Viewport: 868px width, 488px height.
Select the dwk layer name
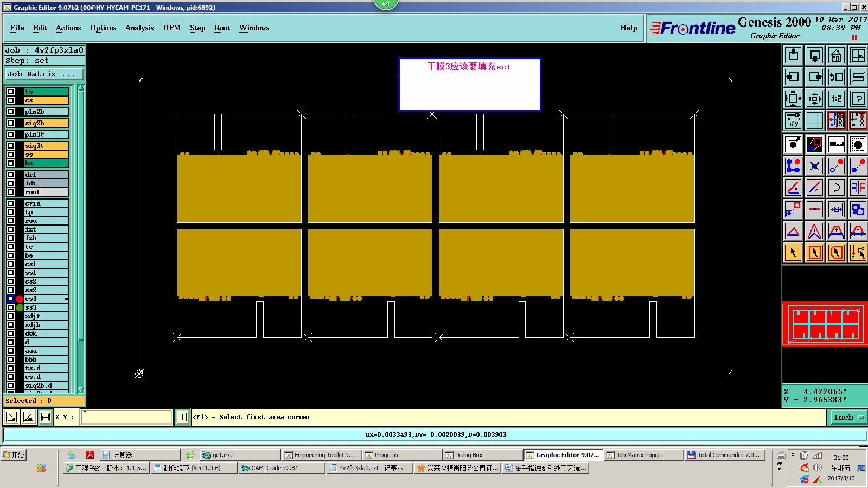pyautogui.click(x=47, y=333)
